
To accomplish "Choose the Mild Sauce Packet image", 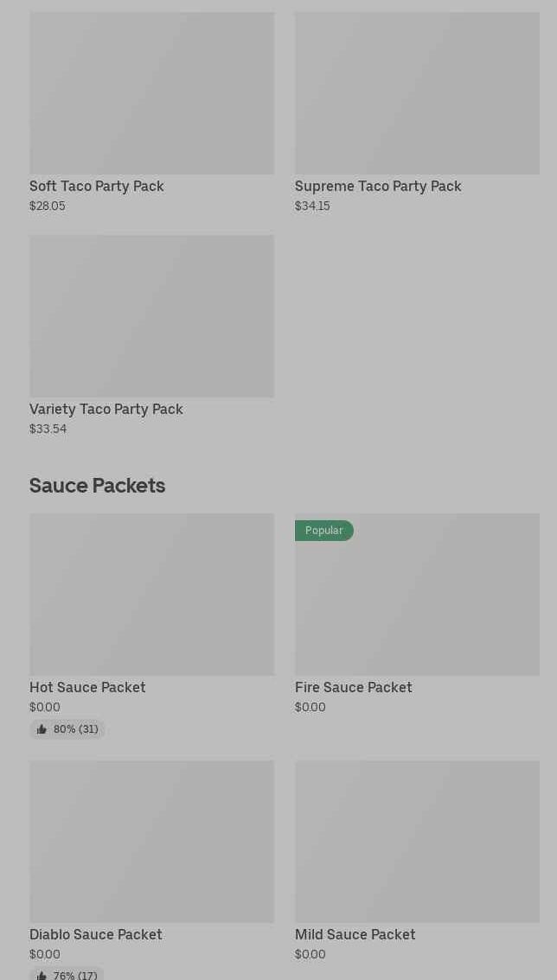I will (x=417, y=842).
